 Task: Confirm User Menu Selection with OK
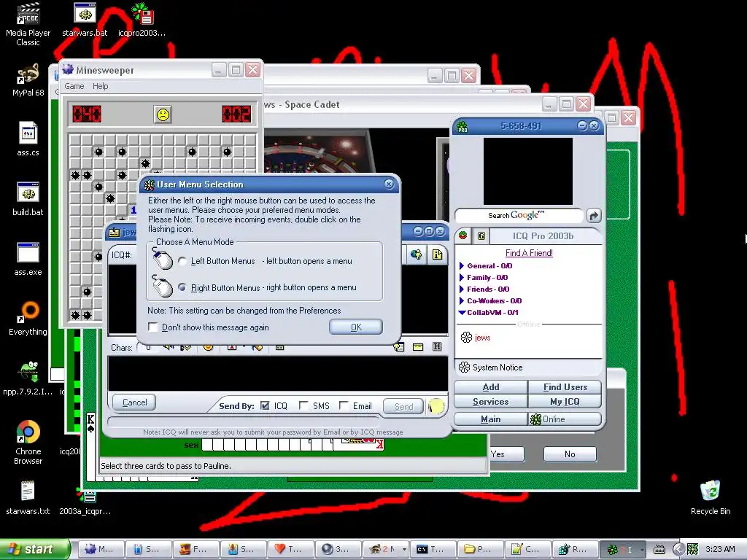click(356, 327)
